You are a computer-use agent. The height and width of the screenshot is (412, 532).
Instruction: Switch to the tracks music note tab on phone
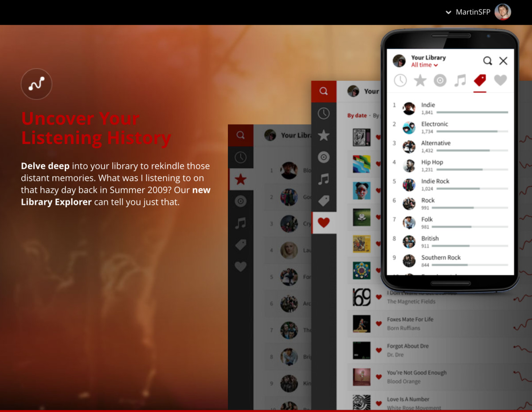click(x=460, y=80)
